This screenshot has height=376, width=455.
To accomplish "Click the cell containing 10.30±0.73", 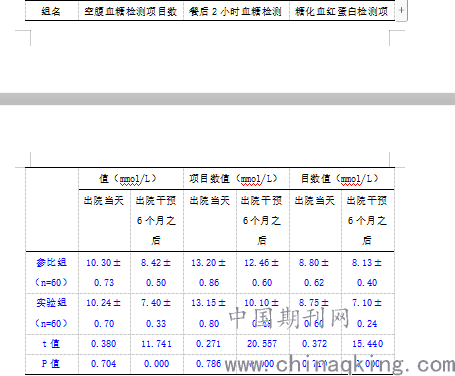I will click(x=104, y=272).
